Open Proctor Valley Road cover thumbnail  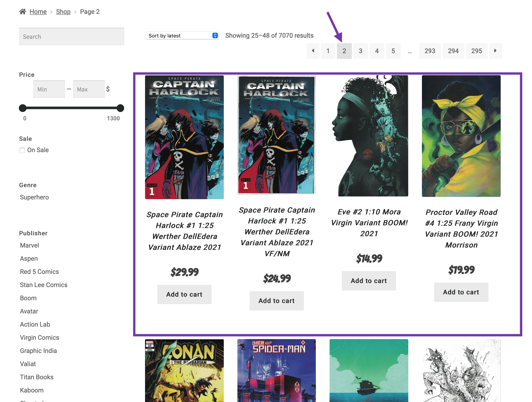click(x=461, y=136)
